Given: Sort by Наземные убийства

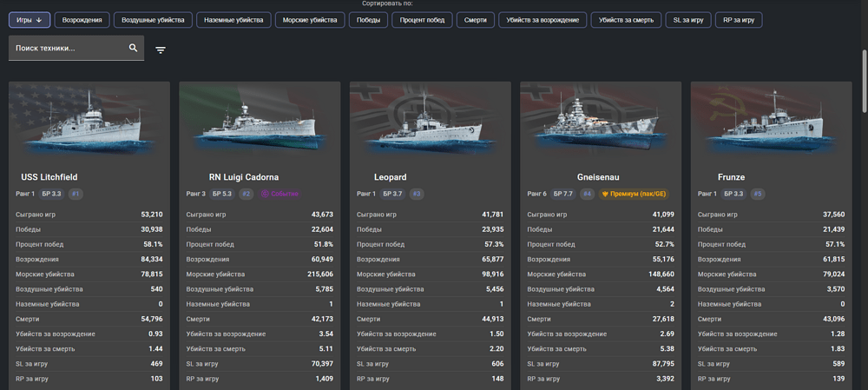Looking at the screenshot, I should pos(233,20).
